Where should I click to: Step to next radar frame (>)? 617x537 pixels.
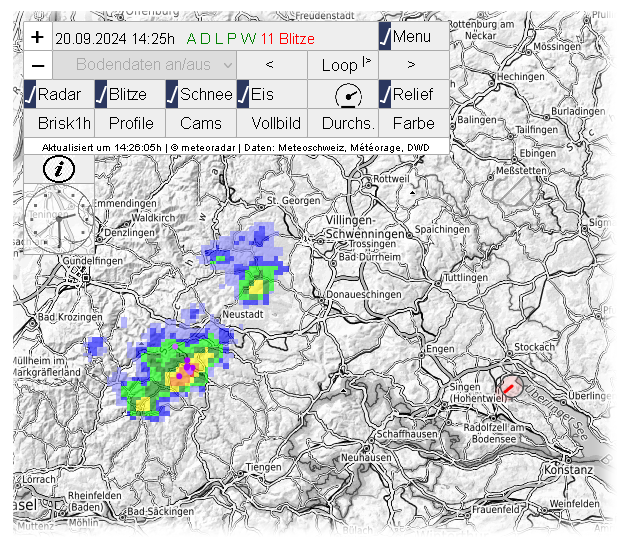tap(414, 65)
